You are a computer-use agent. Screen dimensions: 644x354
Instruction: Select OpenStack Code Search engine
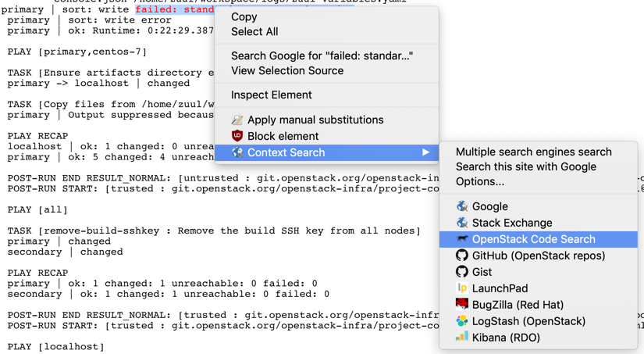[533, 239]
